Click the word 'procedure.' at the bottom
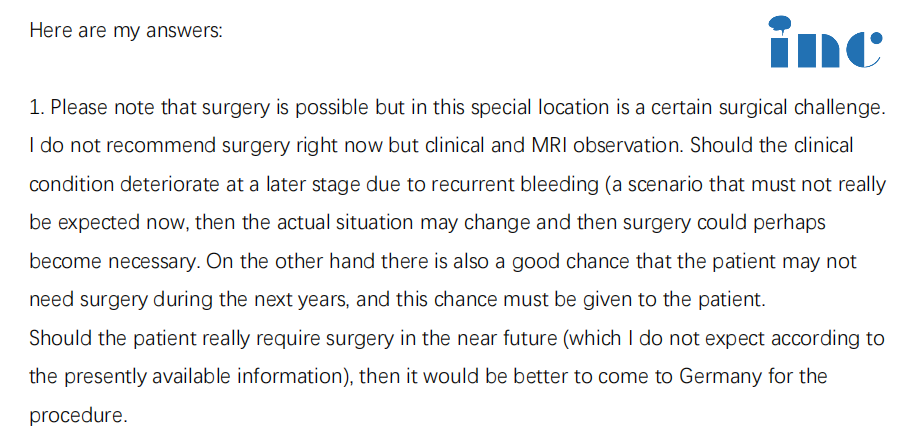914x436 pixels. tap(78, 416)
